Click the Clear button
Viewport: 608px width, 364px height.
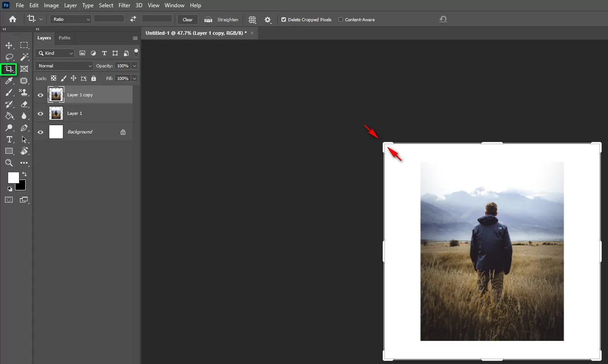point(188,19)
